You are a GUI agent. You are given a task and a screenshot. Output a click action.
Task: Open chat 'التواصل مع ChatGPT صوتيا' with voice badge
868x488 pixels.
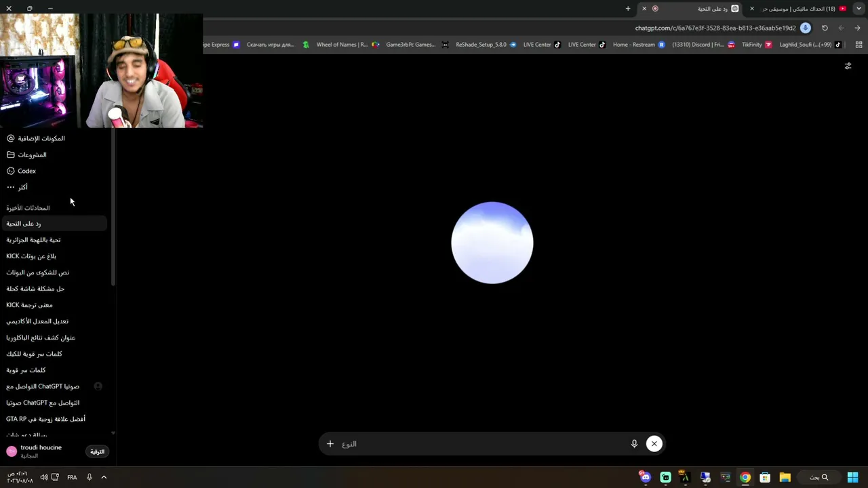click(x=54, y=386)
